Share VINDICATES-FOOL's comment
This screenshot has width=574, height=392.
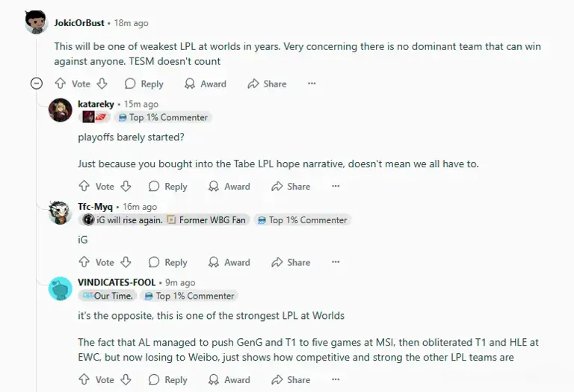click(x=291, y=379)
